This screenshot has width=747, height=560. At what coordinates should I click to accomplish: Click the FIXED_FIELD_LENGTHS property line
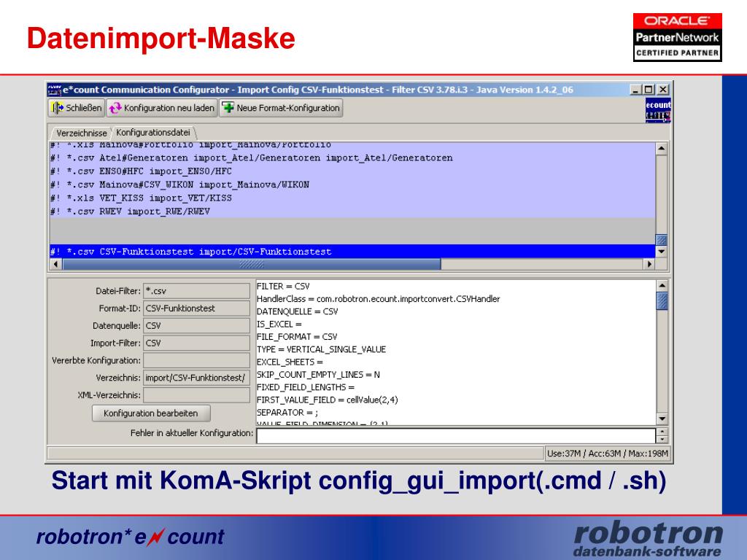(x=306, y=387)
